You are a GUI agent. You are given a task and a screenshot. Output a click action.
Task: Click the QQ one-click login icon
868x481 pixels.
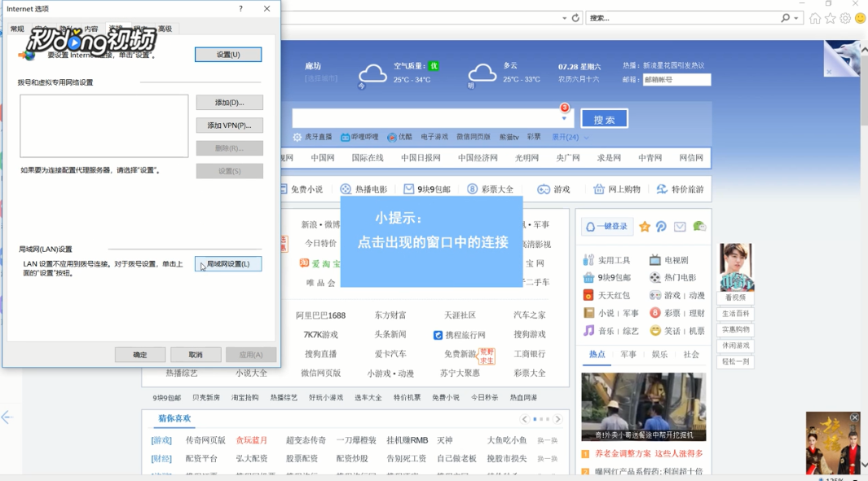[x=590, y=227]
